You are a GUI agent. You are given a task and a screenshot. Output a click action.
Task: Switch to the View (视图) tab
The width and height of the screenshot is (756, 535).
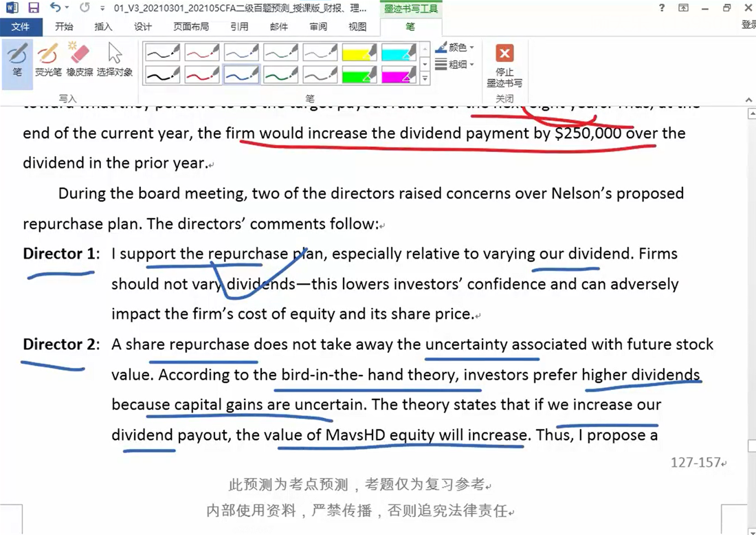[357, 27]
